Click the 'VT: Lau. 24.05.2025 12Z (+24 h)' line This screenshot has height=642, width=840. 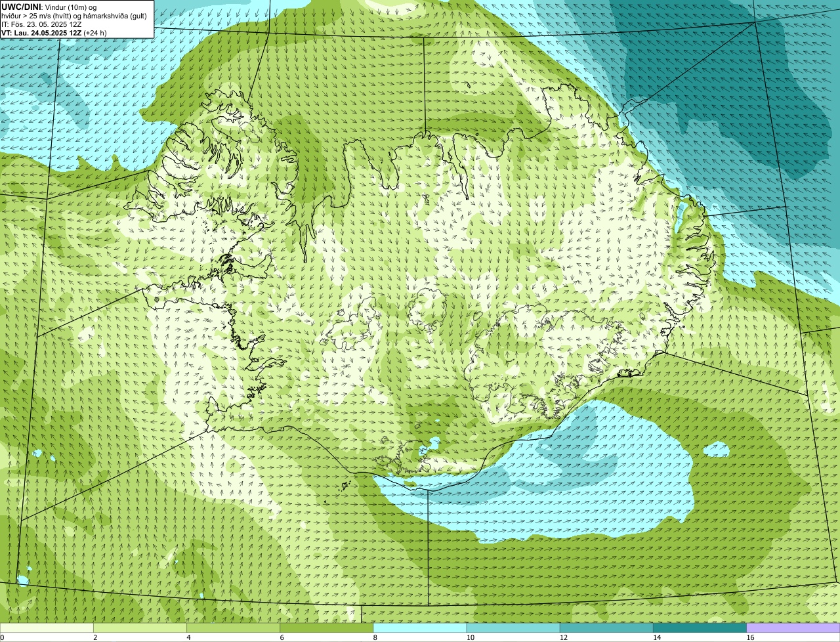point(54,32)
